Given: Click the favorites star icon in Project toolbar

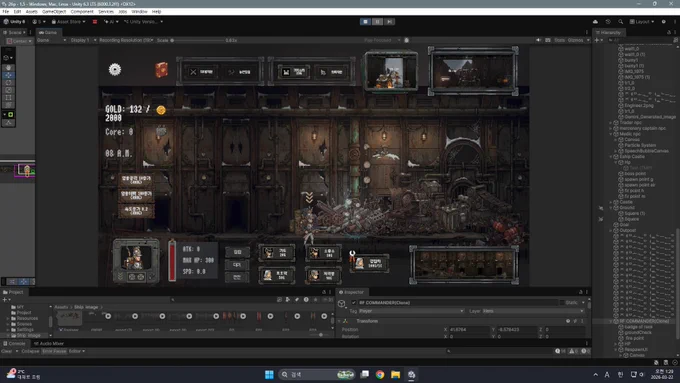Looking at the screenshot, I should pos(315,300).
